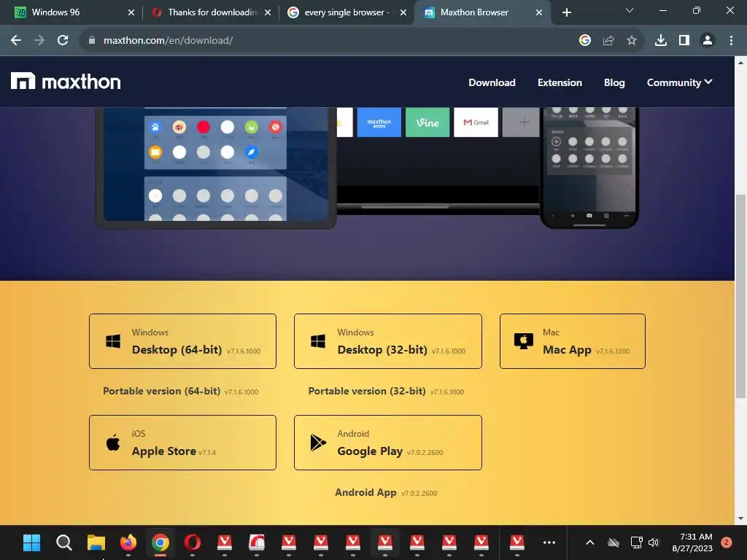Switch to Thanks for downloading tab
This screenshot has height=560, width=747.
(x=212, y=12)
